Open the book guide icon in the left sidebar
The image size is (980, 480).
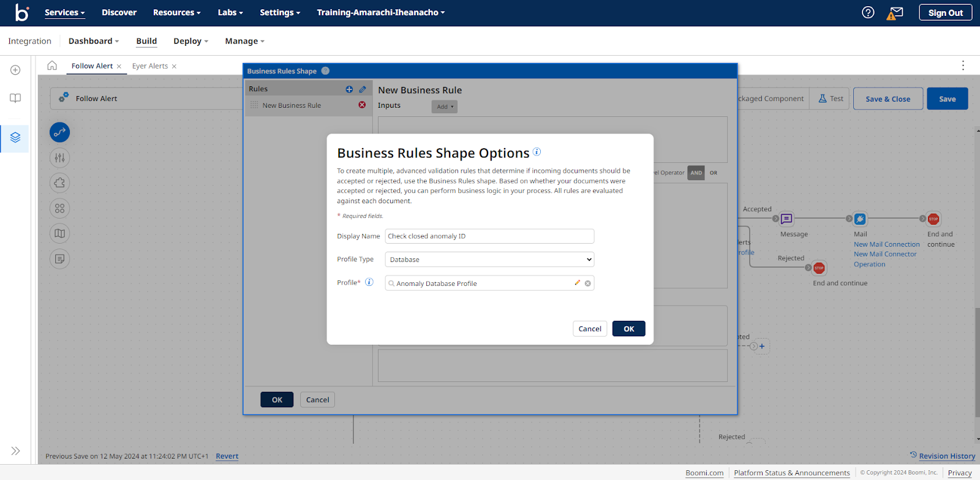point(15,98)
